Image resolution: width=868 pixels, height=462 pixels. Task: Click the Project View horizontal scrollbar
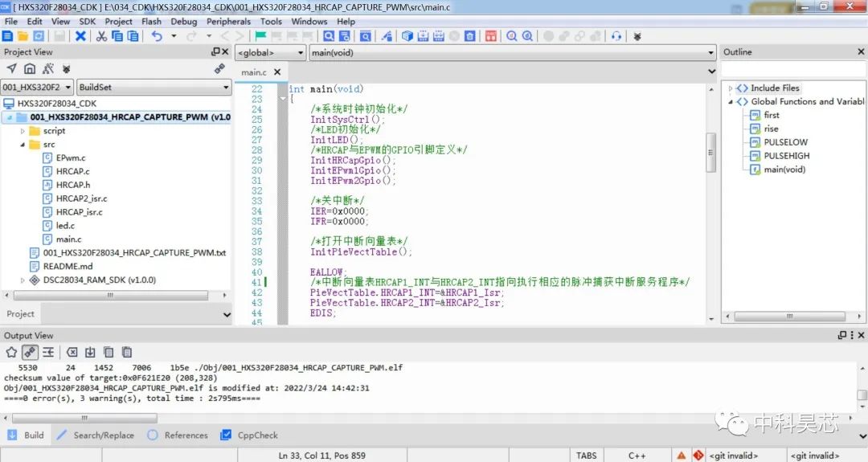coord(111,296)
